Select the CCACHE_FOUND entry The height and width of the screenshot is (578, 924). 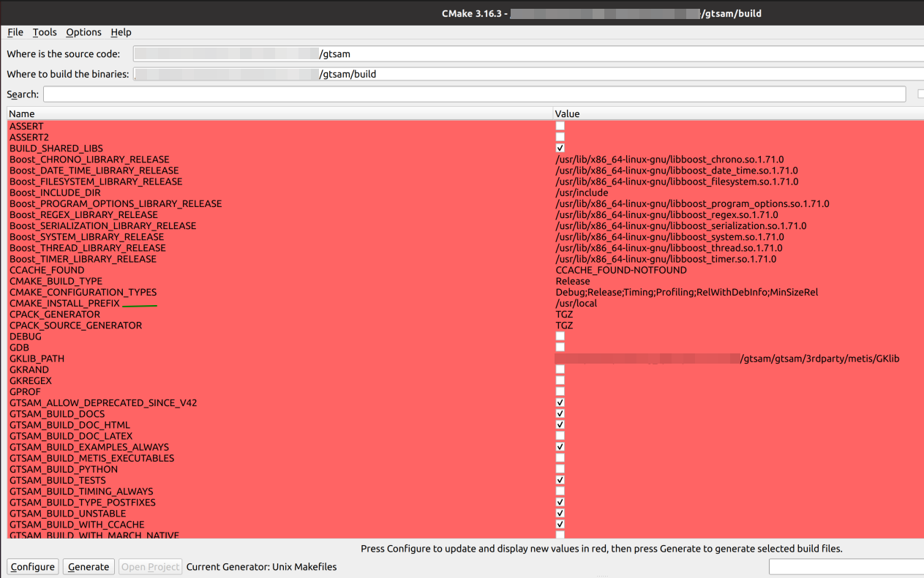[47, 270]
